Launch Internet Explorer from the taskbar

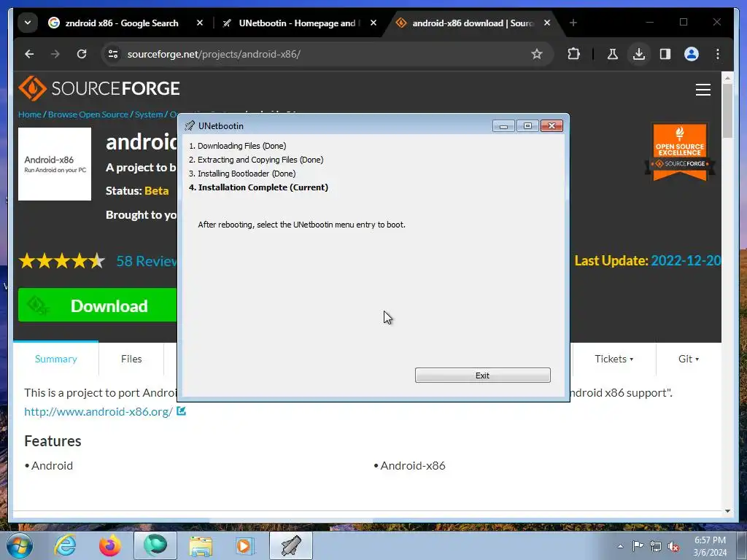65,545
